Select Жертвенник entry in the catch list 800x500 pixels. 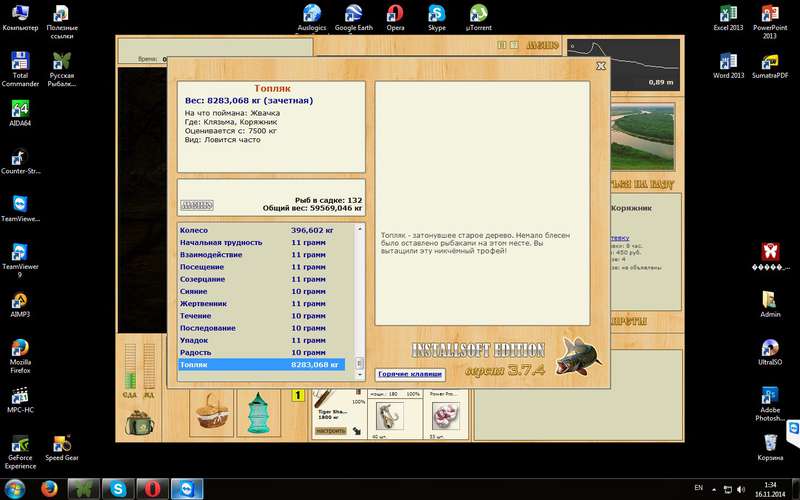[262, 304]
